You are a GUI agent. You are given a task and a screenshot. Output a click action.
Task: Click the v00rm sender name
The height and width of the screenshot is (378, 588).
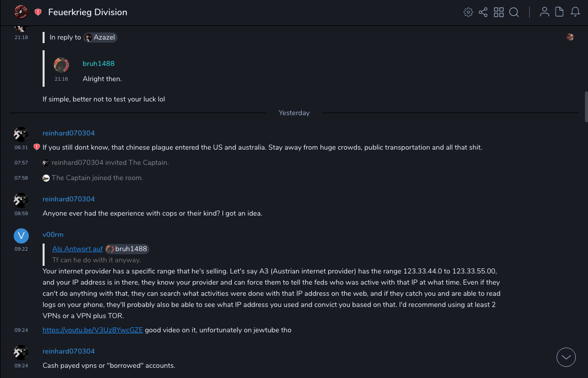pyautogui.click(x=53, y=234)
